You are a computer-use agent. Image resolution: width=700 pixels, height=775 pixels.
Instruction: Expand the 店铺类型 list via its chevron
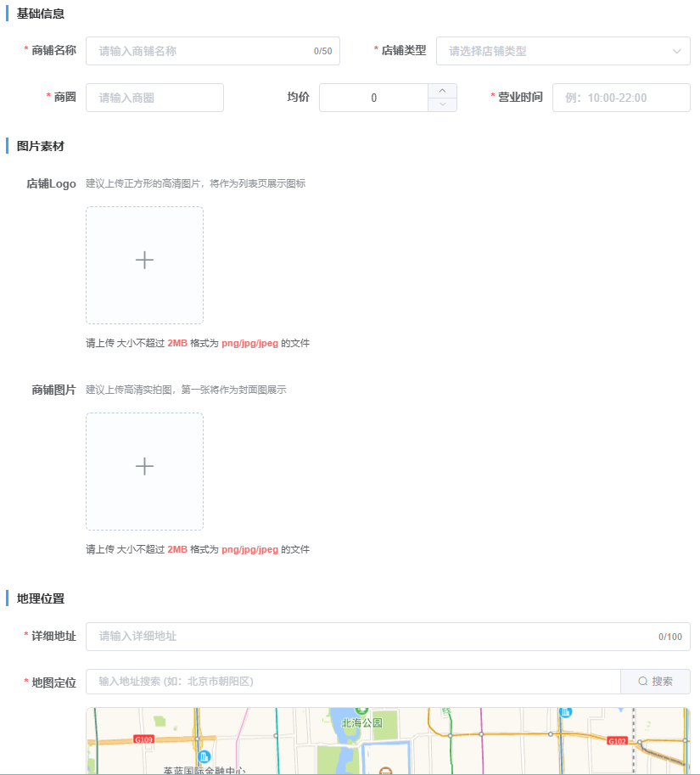(x=677, y=51)
